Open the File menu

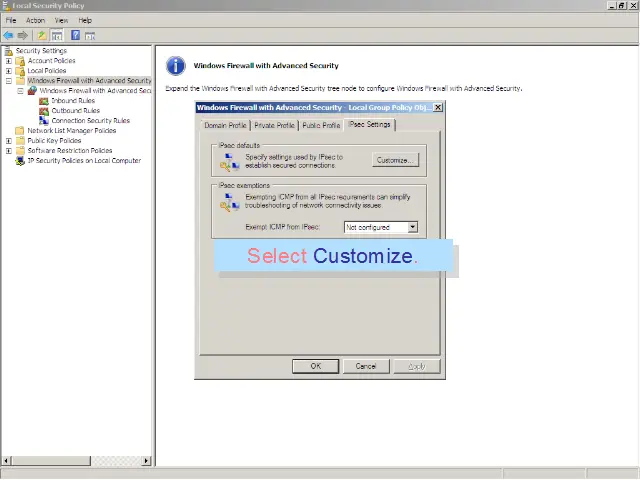click(11, 20)
